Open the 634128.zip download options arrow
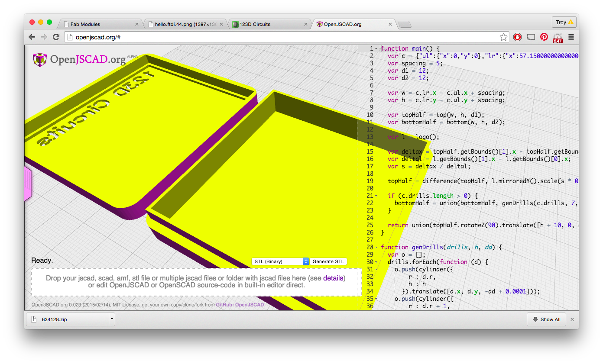603x364 pixels. tap(112, 319)
